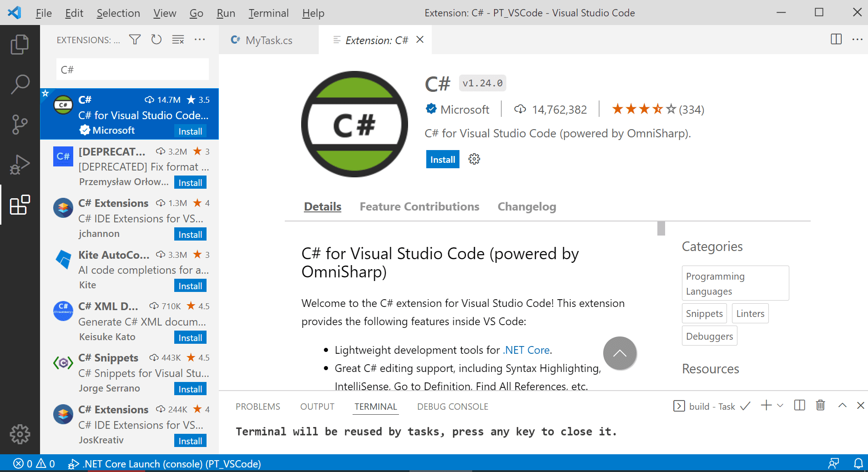Open Programming Languages category
The width and height of the screenshot is (868, 472).
(x=735, y=283)
